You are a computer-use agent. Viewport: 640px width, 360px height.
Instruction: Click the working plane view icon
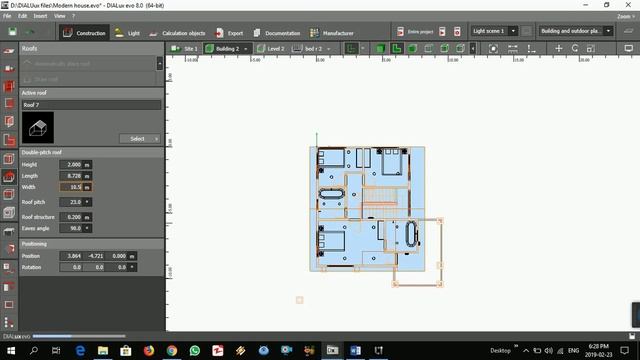point(351,49)
